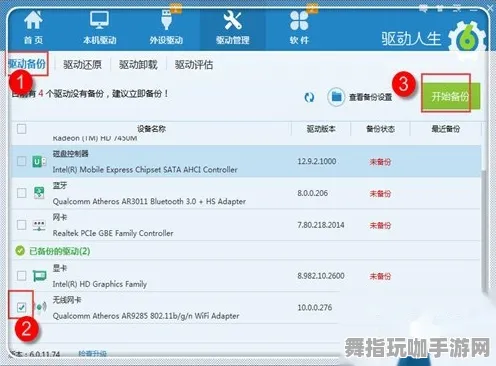Open 软件 four-leaf clover icon
The height and width of the screenshot is (366, 496).
pyautogui.click(x=299, y=20)
